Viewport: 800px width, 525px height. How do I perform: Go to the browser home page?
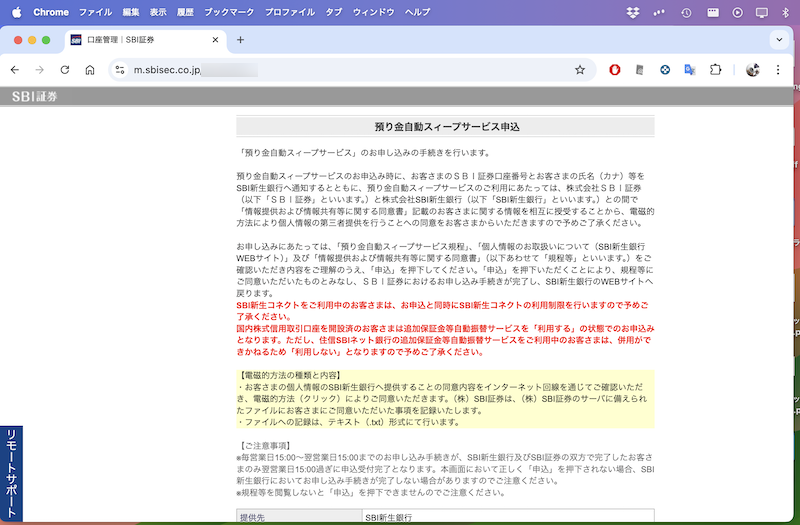click(90, 70)
